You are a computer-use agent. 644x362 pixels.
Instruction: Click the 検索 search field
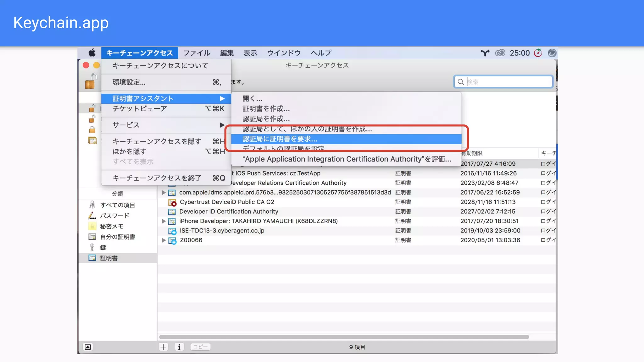[503, 82]
